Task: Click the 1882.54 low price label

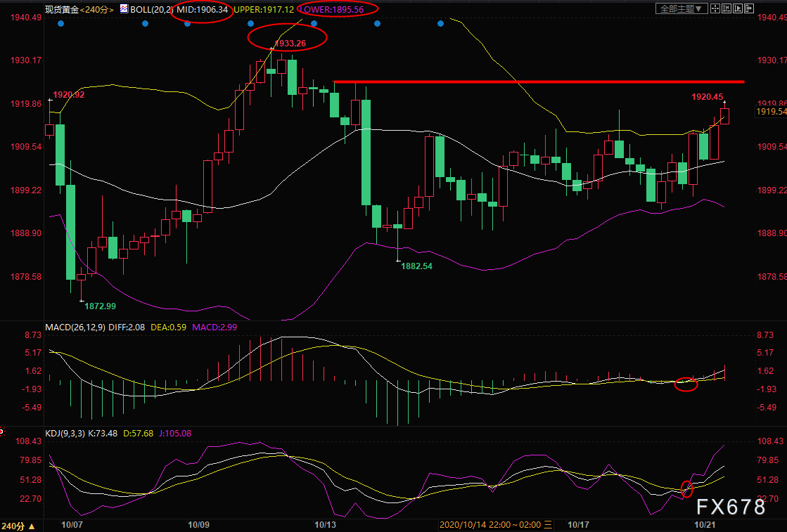Action: click(x=416, y=266)
